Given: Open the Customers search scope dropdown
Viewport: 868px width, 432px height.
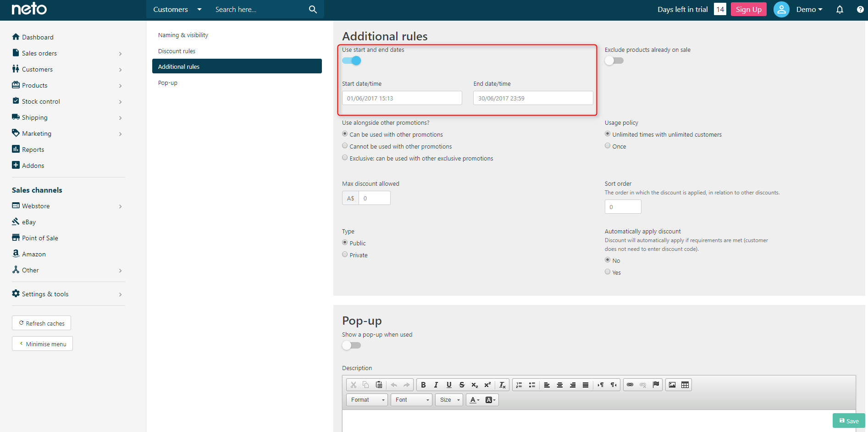Looking at the screenshot, I should click(177, 9).
